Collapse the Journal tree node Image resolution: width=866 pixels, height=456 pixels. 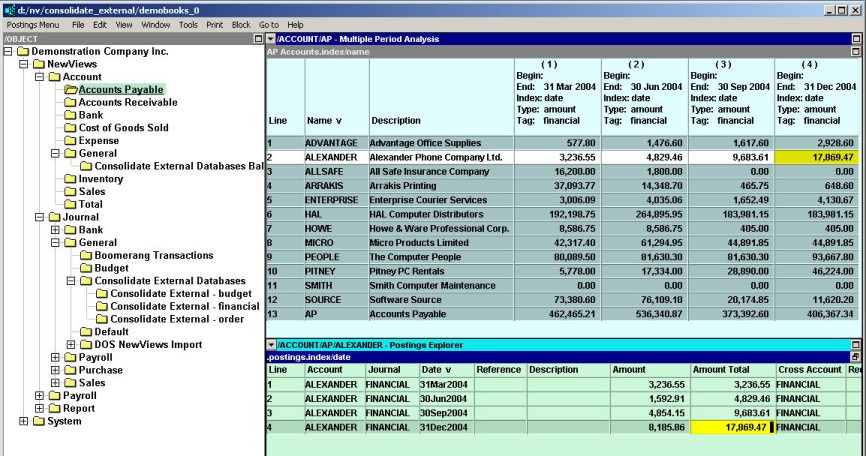click(x=40, y=217)
